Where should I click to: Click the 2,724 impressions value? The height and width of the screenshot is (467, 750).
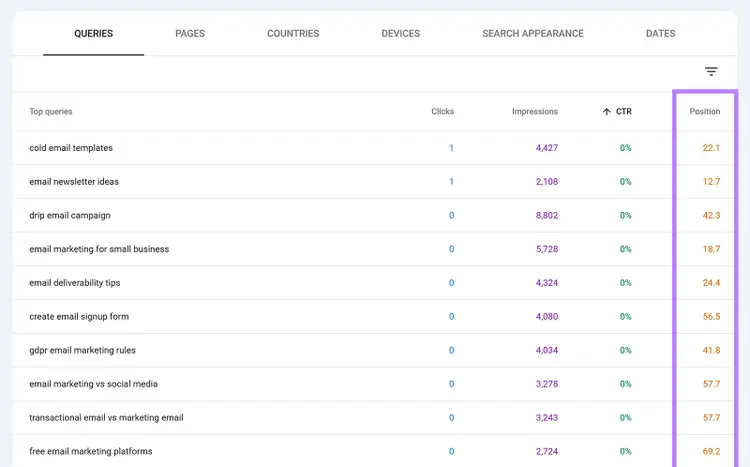tap(547, 451)
